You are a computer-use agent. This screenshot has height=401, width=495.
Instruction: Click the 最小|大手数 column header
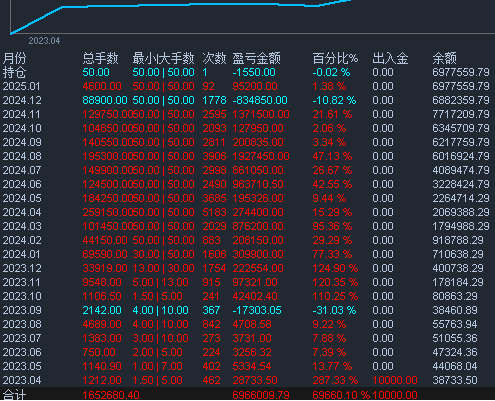click(x=163, y=58)
